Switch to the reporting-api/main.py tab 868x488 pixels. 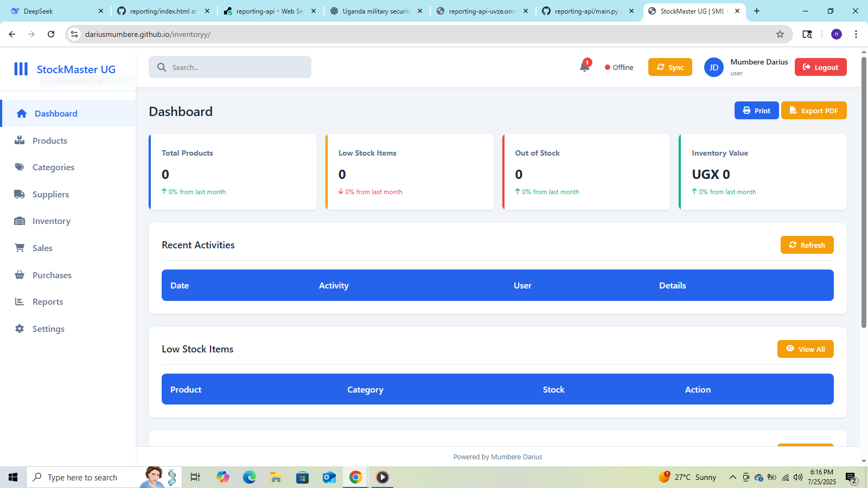pyautogui.click(x=588, y=11)
